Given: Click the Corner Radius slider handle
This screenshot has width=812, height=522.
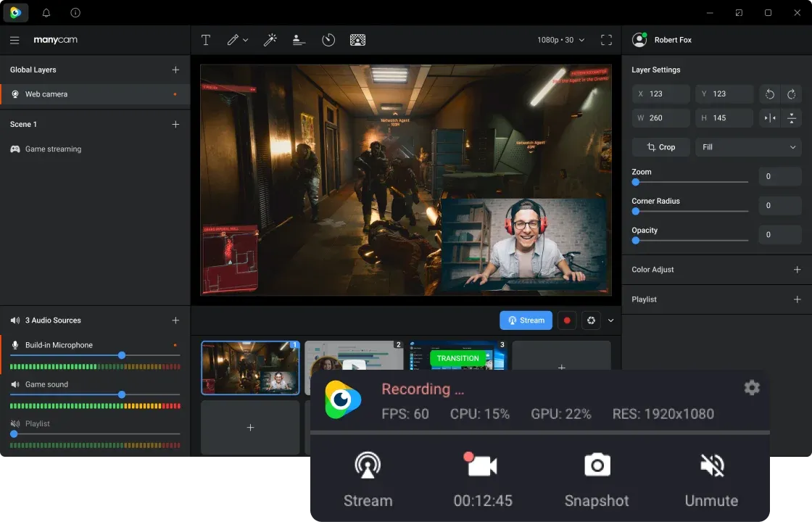Looking at the screenshot, I should [x=636, y=212].
